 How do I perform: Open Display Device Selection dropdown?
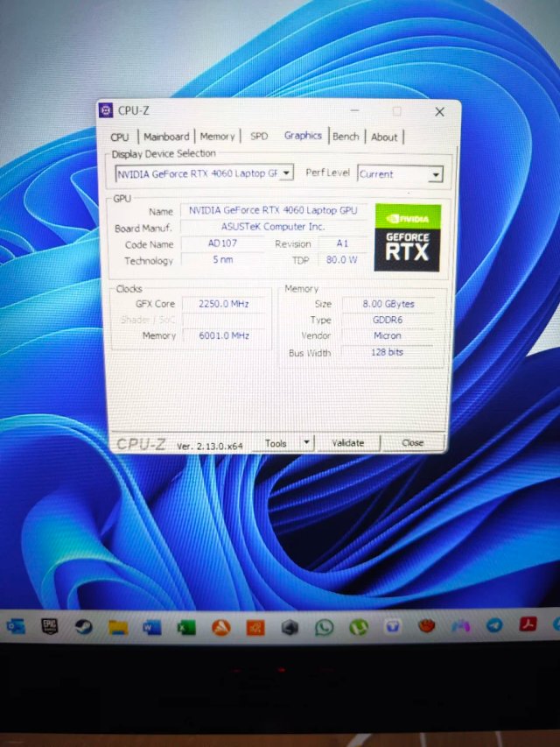(204, 173)
